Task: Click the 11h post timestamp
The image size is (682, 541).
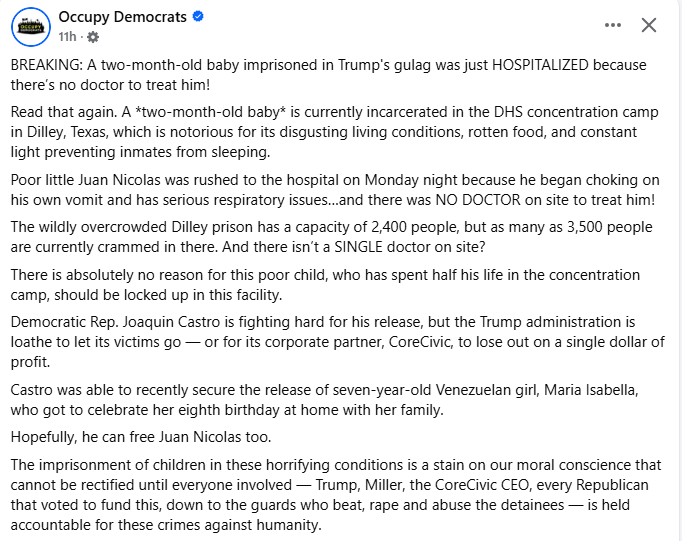Action: tap(67, 38)
